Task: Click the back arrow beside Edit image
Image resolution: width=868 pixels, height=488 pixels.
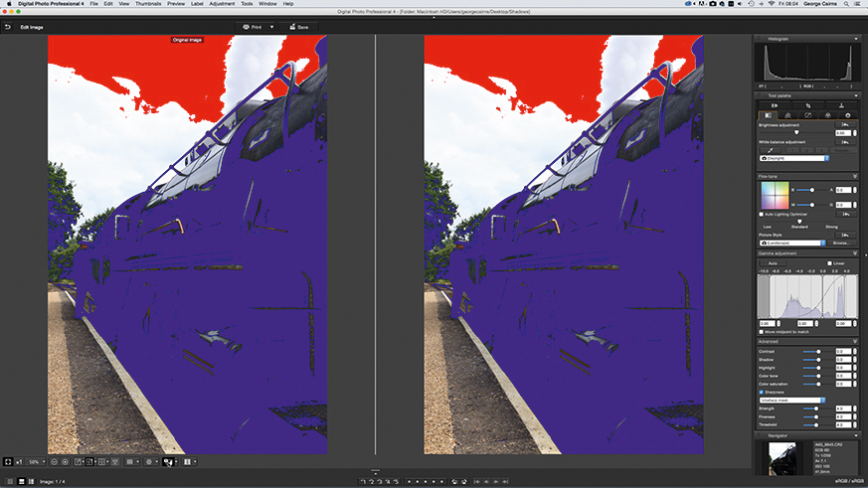Action: [x=8, y=27]
